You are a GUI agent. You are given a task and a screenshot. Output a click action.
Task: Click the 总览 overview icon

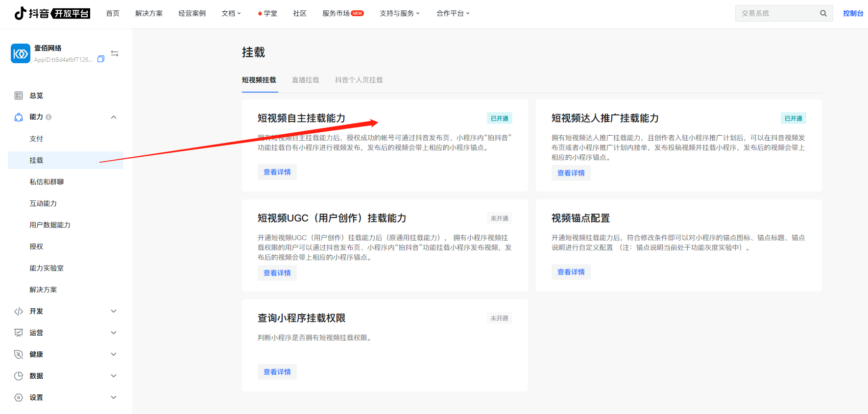tap(19, 96)
